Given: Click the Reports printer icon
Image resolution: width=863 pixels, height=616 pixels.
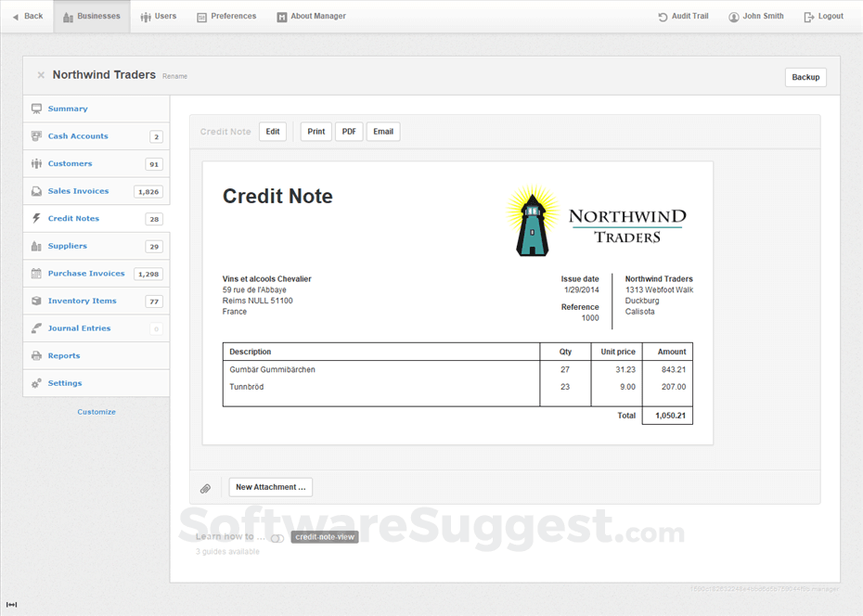Looking at the screenshot, I should click(36, 355).
